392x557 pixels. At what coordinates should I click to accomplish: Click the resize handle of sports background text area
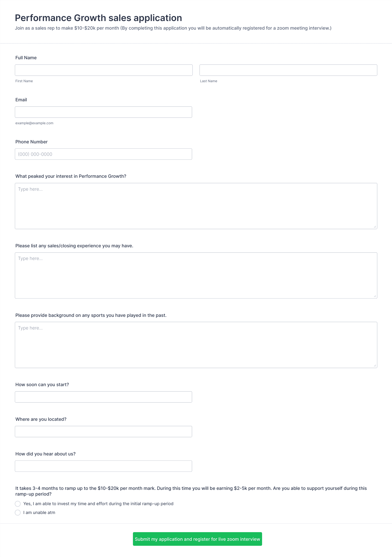click(375, 366)
